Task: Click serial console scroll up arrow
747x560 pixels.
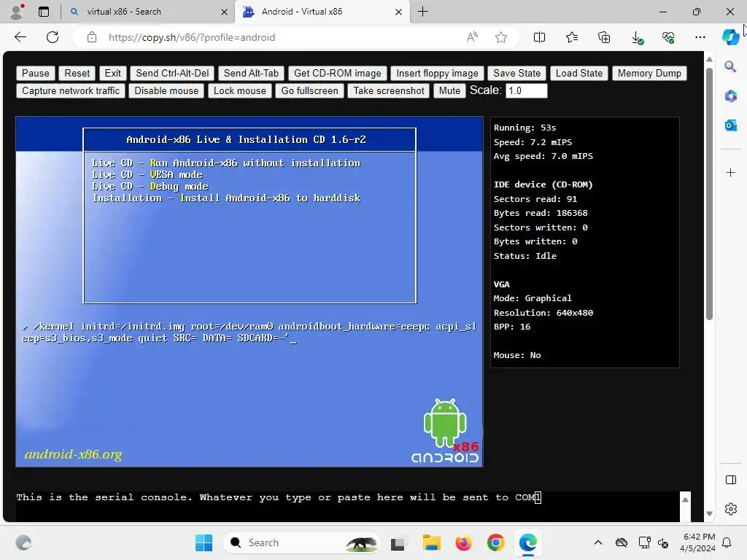Action: [685, 499]
